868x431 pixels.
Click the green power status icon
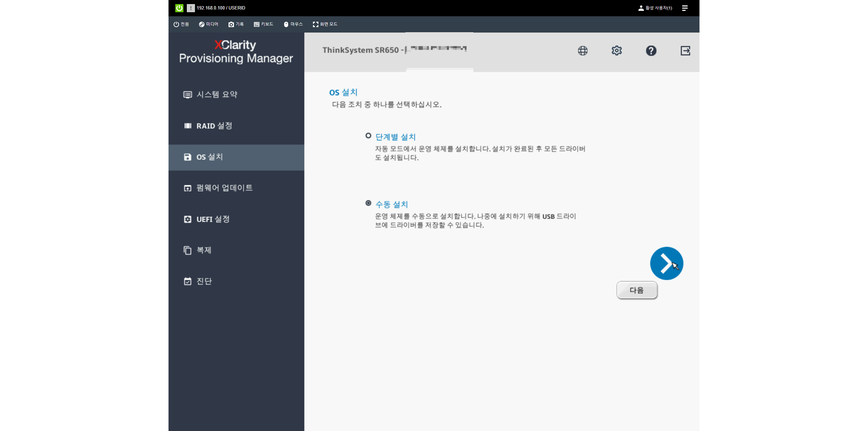coord(179,8)
